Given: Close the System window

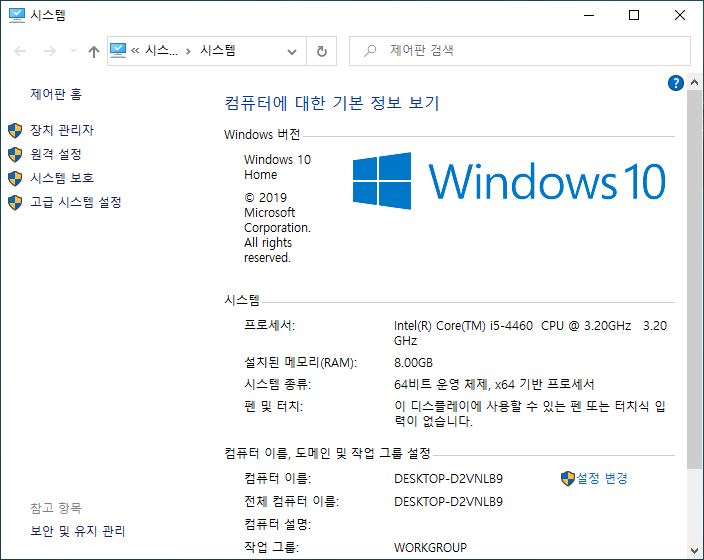Looking at the screenshot, I should 680,15.
